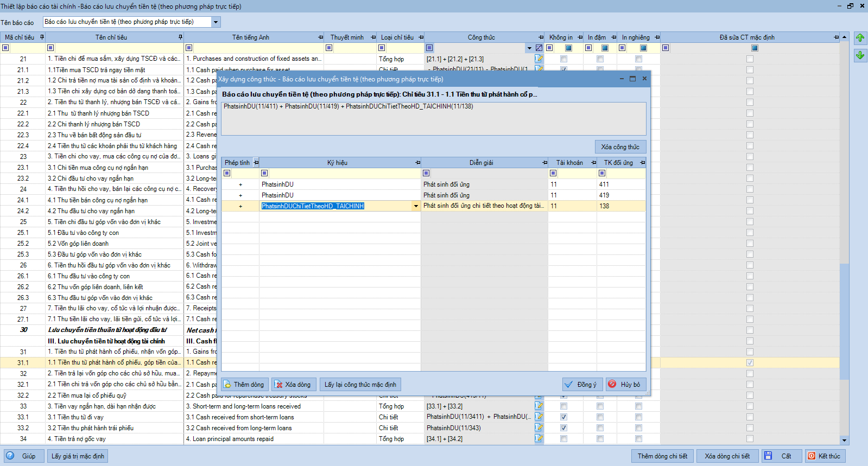This screenshot has width=868, height=466.
Task: Toggle In nghiêng checkbox for row 34
Action: pyautogui.click(x=638, y=438)
